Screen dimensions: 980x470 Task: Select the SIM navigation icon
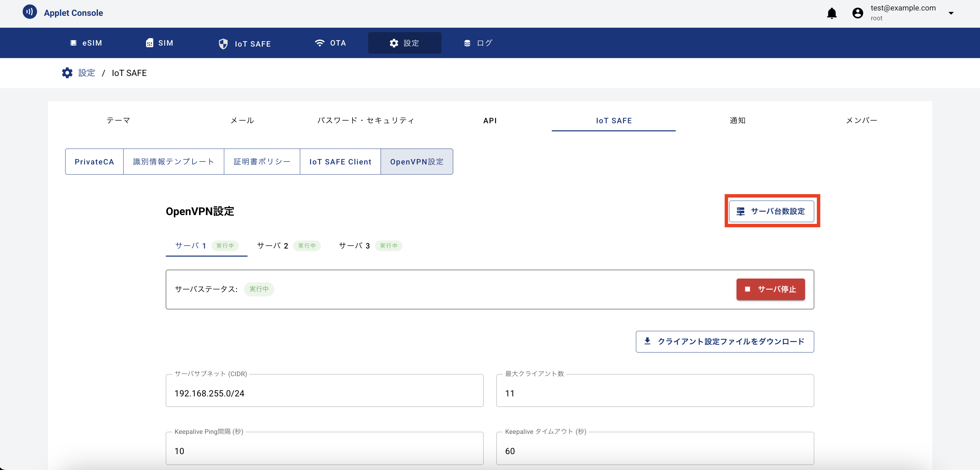pos(150,43)
